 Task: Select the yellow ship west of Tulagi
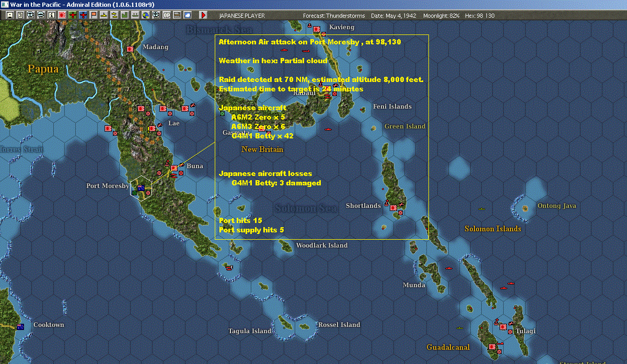tap(459, 328)
